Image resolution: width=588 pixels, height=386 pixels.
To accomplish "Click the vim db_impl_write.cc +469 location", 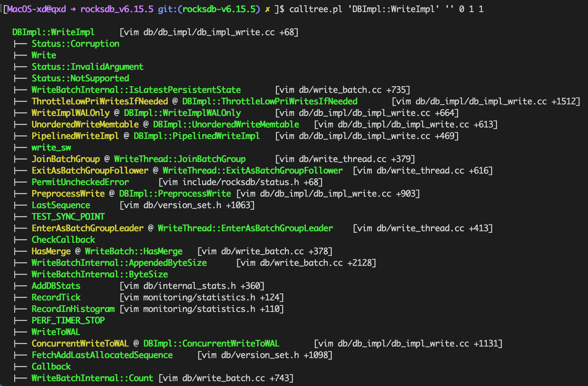I will (367, 136).
